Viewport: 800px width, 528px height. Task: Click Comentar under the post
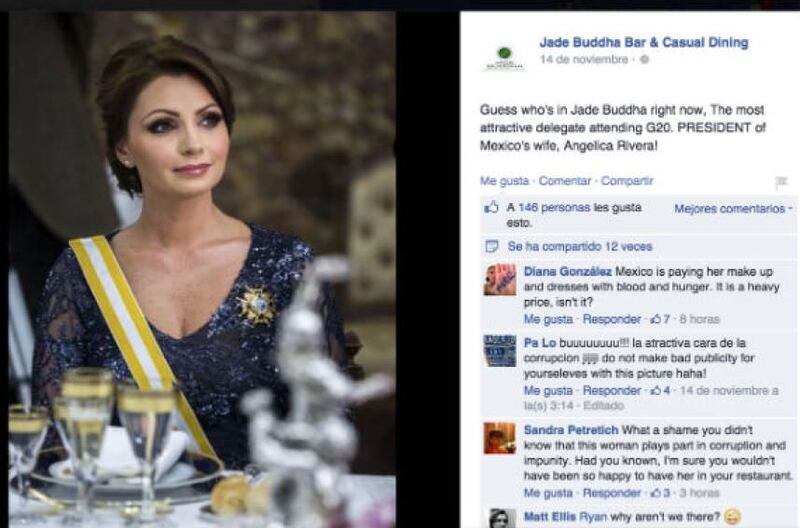565,181
